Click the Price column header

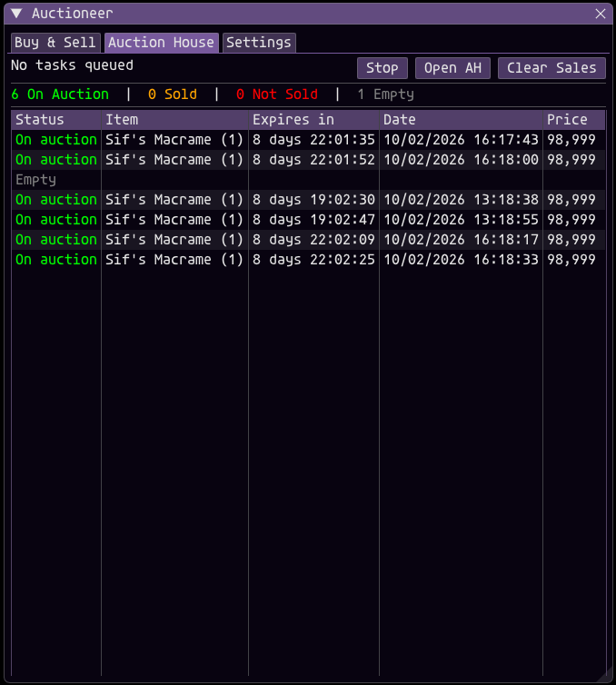574,120
